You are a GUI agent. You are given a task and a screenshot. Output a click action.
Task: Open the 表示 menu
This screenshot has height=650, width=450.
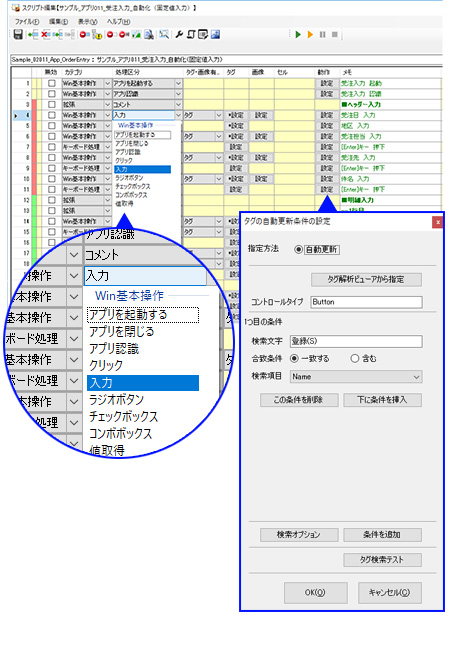point(87,22)
